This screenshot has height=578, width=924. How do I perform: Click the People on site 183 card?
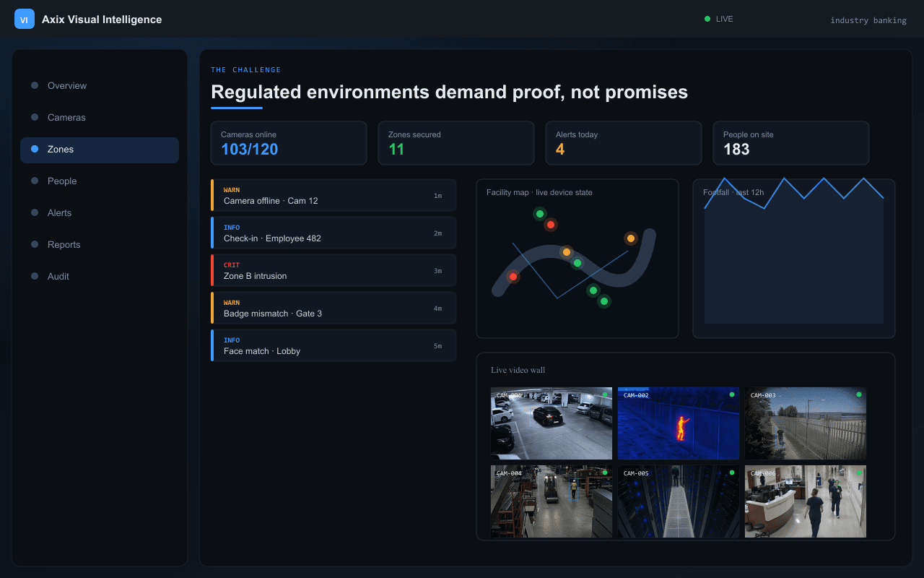pyautogui.click(x=791, y=143)
